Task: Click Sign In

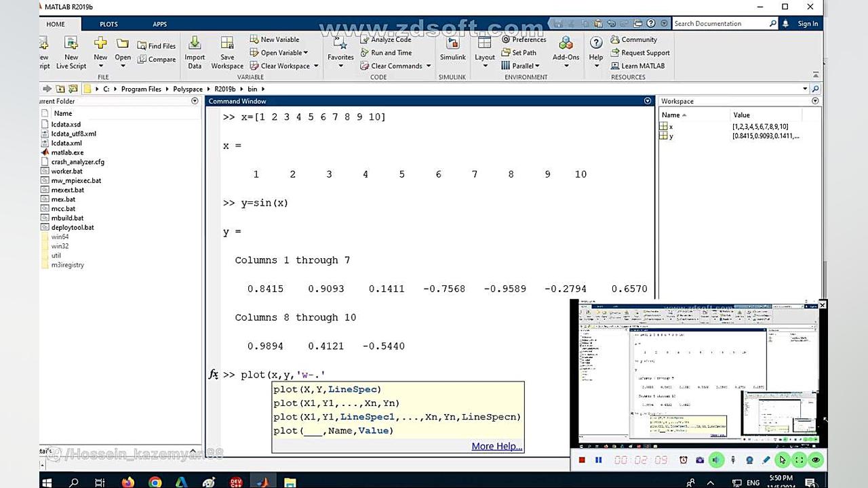Action: click(x=808, y=24)
